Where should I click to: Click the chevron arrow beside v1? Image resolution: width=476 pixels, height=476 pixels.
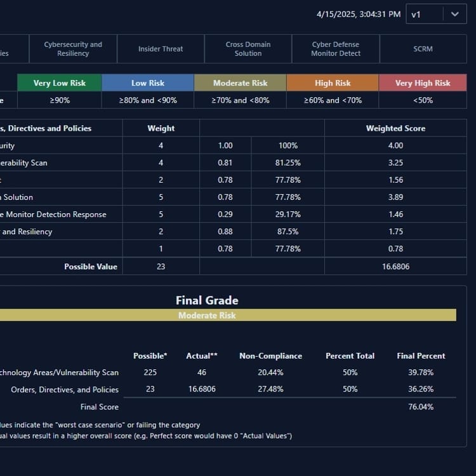[x=454, y=14]
